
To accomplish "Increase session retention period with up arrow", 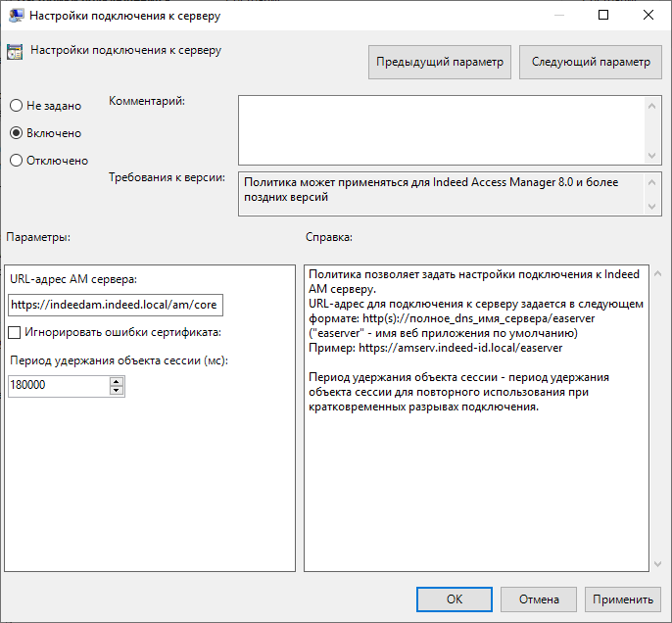I will pos(117,381).
